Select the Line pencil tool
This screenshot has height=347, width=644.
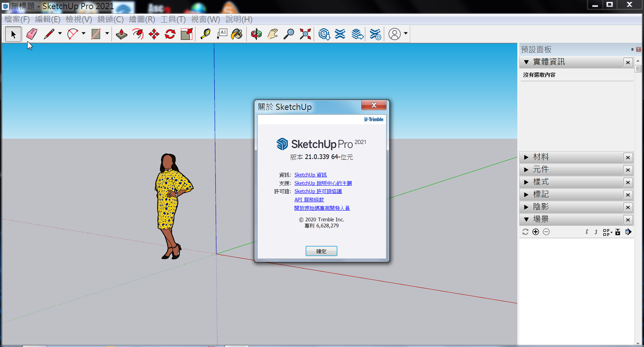49,34
